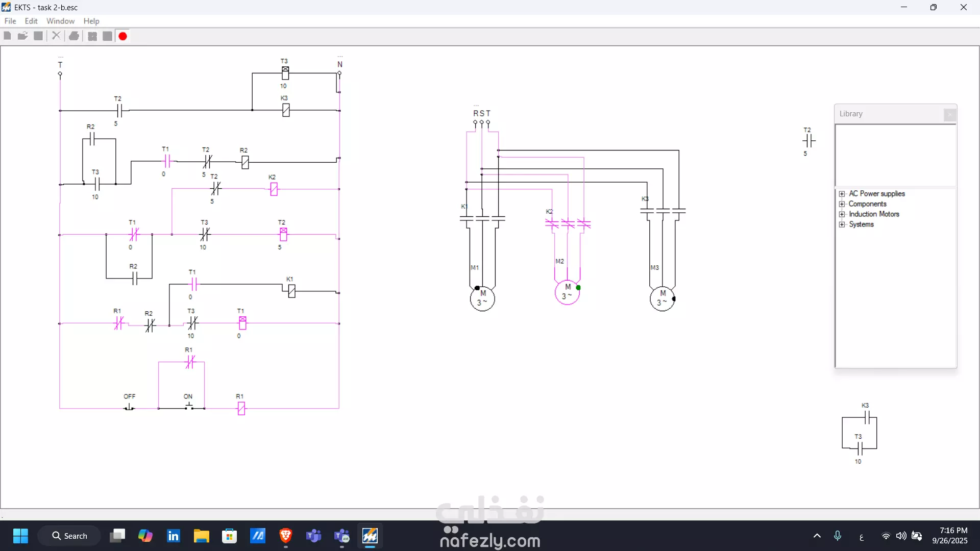Click the toolbar icon right of the printer
The height and width of the screenshot is (551, 980).
click(92, 36)
